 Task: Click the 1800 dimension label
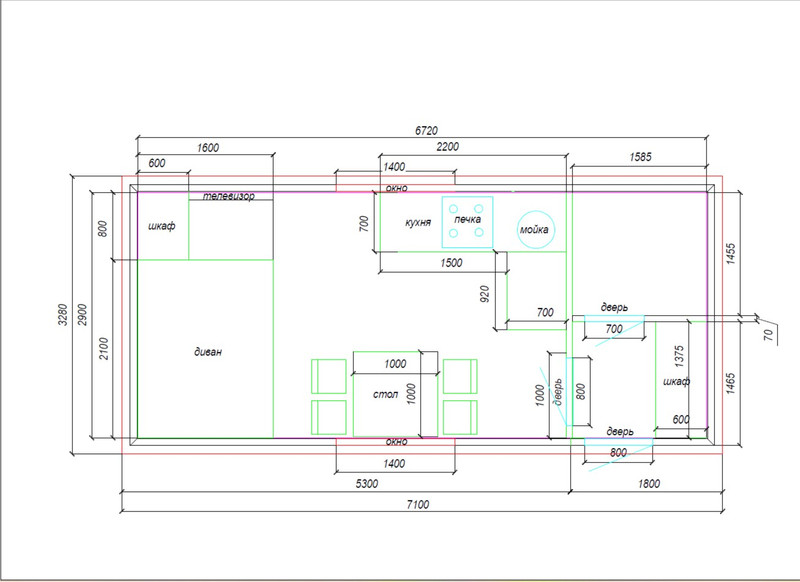[x=649, y=484]
